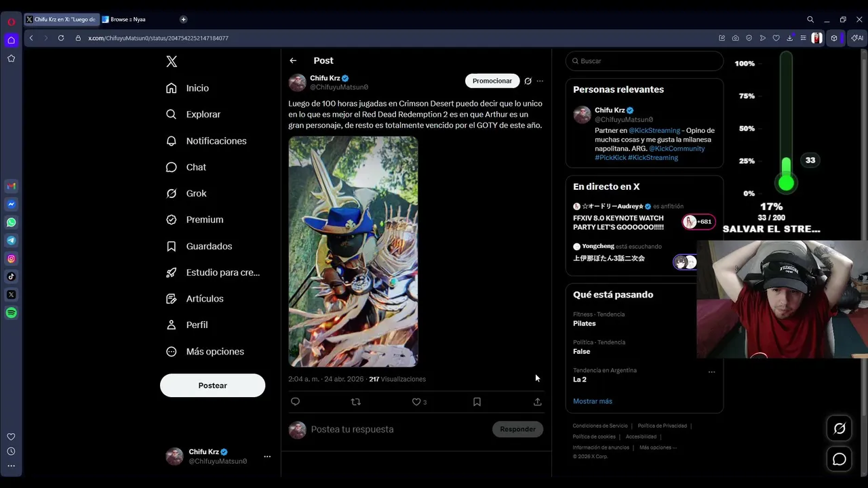Open TikTok in the Opera sidebar
This screenshot has width=868, height=488.
click(11, 277)
